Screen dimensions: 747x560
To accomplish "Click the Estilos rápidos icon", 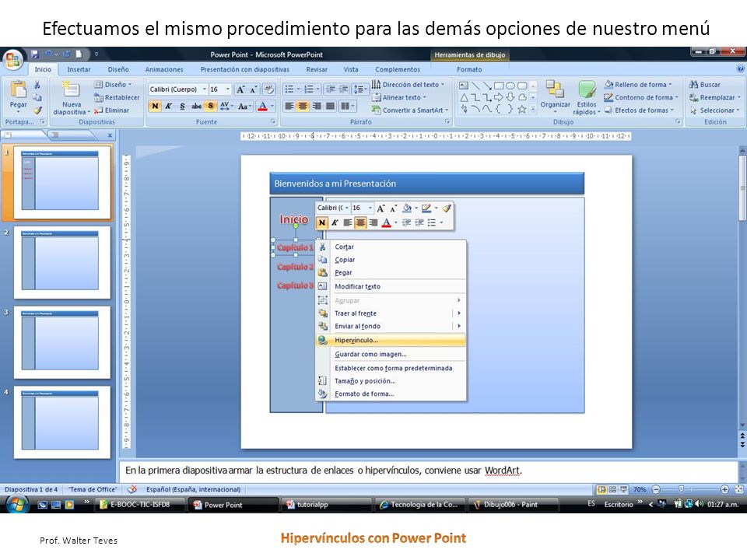I will [x=587, y=89].
